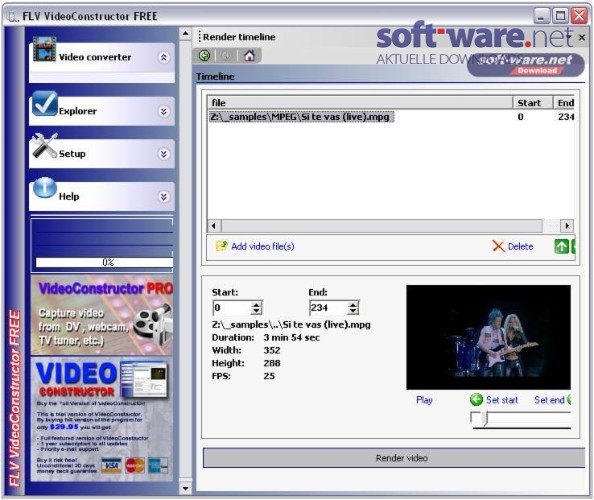
Task: Open the Setup section
Action: tap(72, 154)
